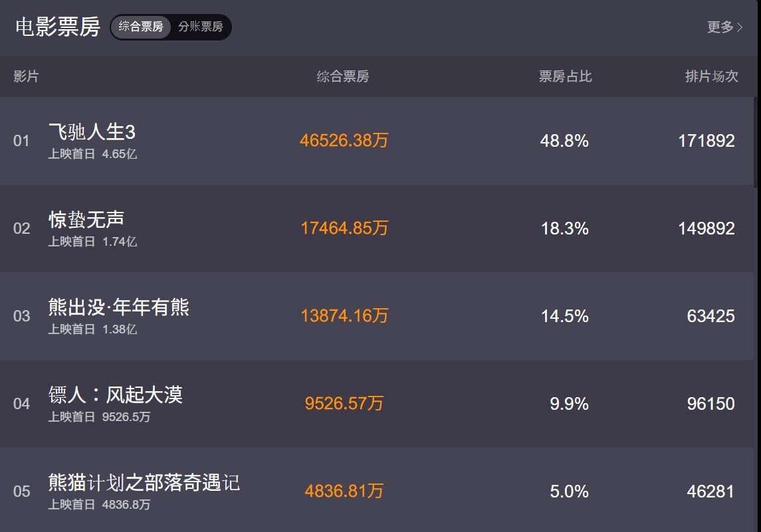
Task: Switch to the 分账票房 tab
Action: coord(201,27)
